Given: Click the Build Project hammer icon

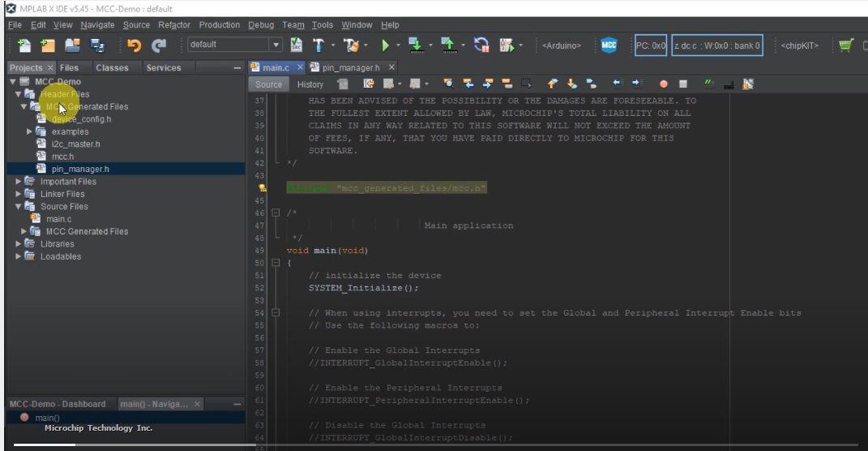Looking at the screenshot, I should pos(319,45).
